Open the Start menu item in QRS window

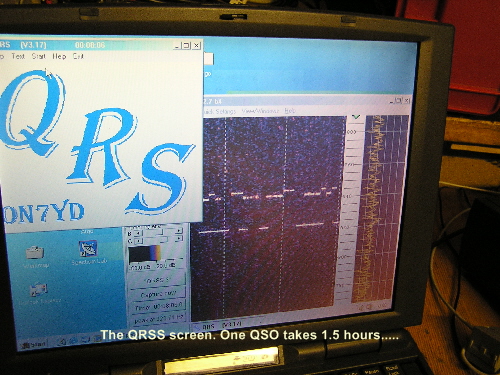[39, 56]
